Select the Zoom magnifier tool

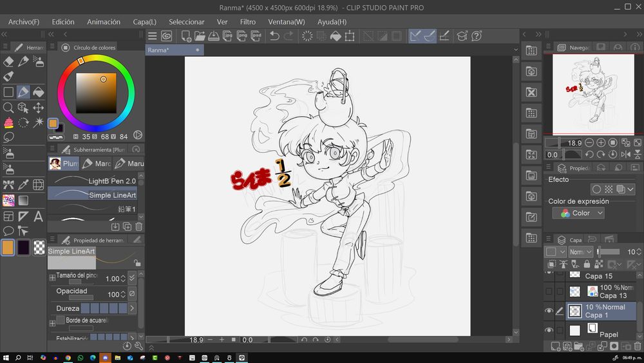[8, 108]
